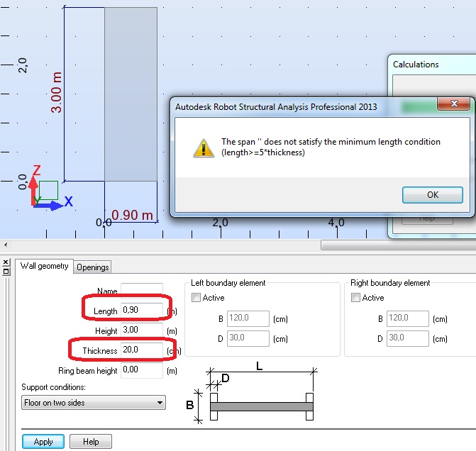Click the 3.00 m dimension label
This screenshot has width=476, height=451.
(x=57, y=93)
